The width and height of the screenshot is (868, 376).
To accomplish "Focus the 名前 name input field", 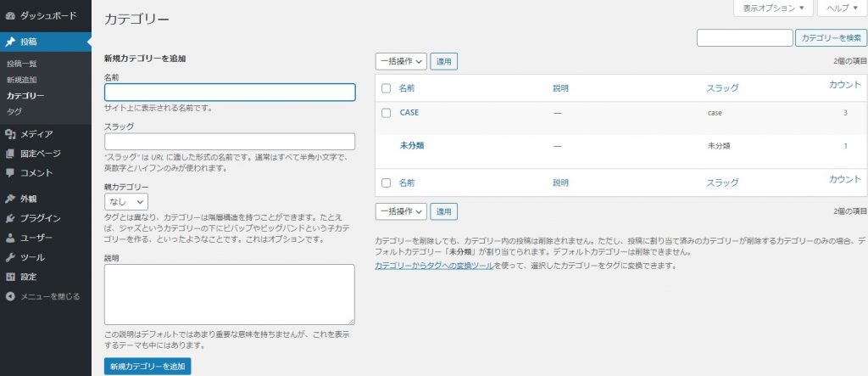I will (230, 92).
